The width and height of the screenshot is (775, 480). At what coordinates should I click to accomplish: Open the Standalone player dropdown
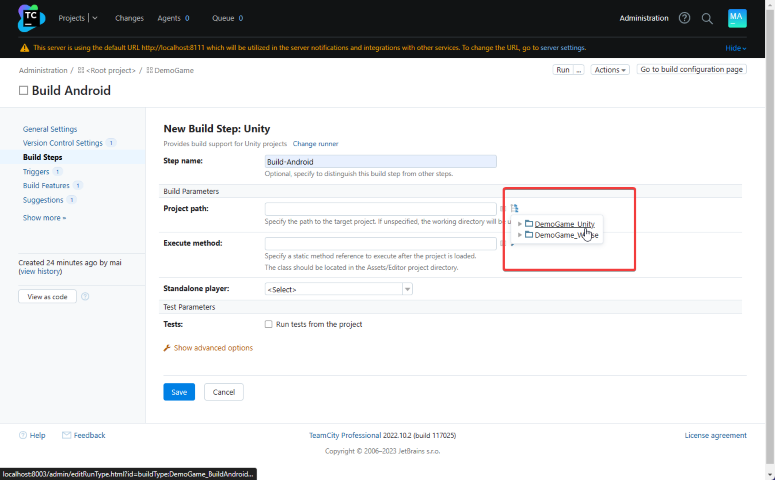pos(339,289)
